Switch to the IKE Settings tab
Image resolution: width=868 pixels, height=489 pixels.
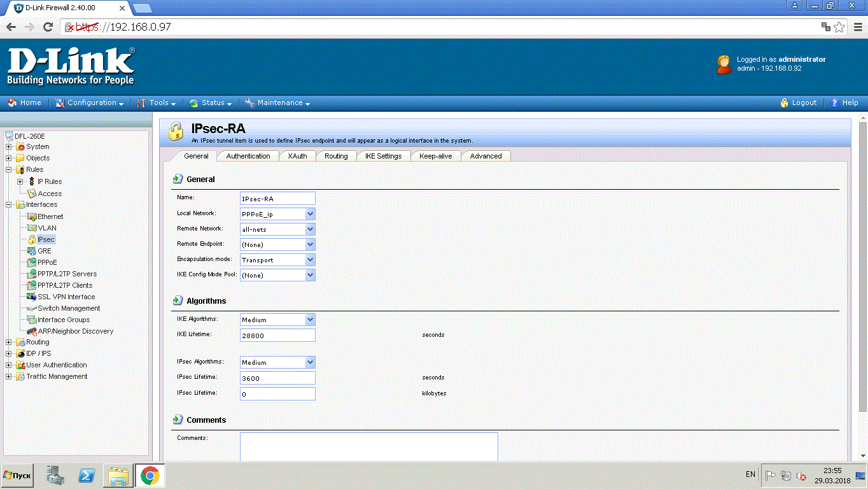click(x=383, y=156)
